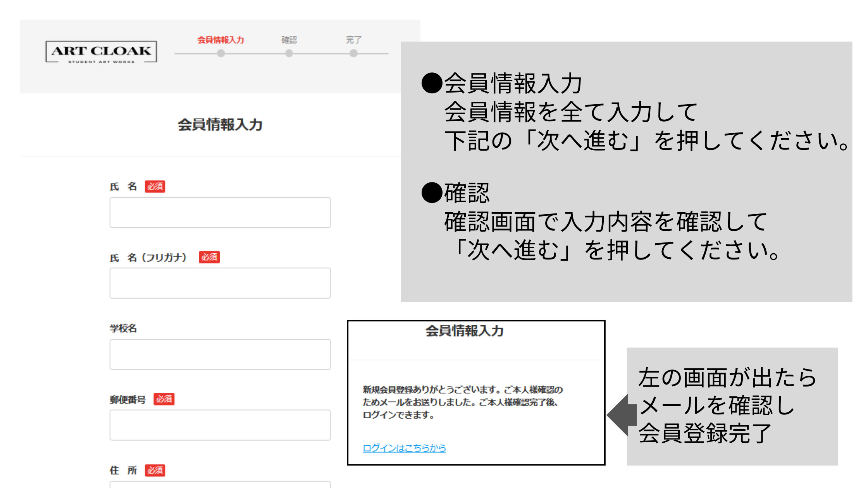Focus the 学校名 input field
This screenshot has height=488, width=868.
pos(220,354)
